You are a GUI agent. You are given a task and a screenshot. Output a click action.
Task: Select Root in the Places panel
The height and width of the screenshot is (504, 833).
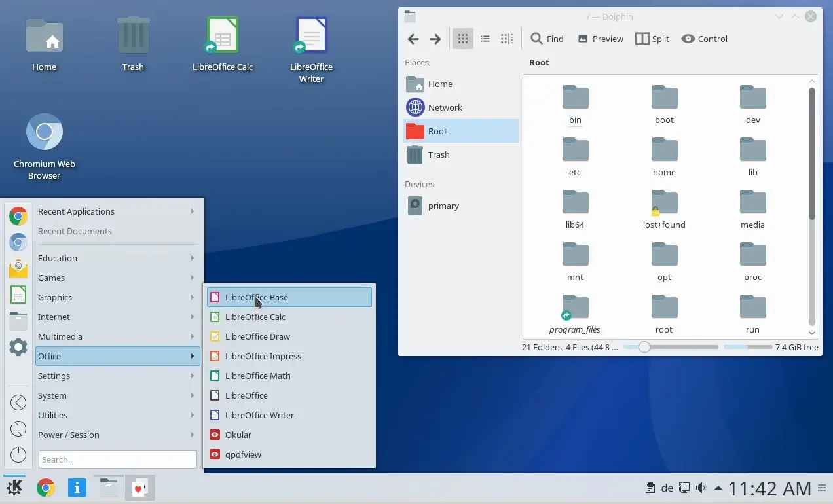tap(439, 131)
